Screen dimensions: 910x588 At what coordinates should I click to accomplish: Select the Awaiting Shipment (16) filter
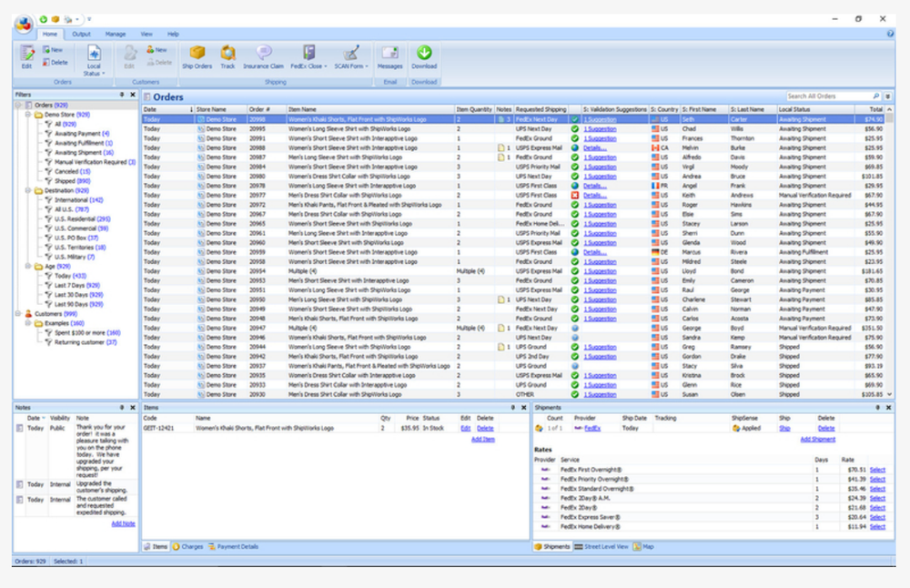(84, 153)
